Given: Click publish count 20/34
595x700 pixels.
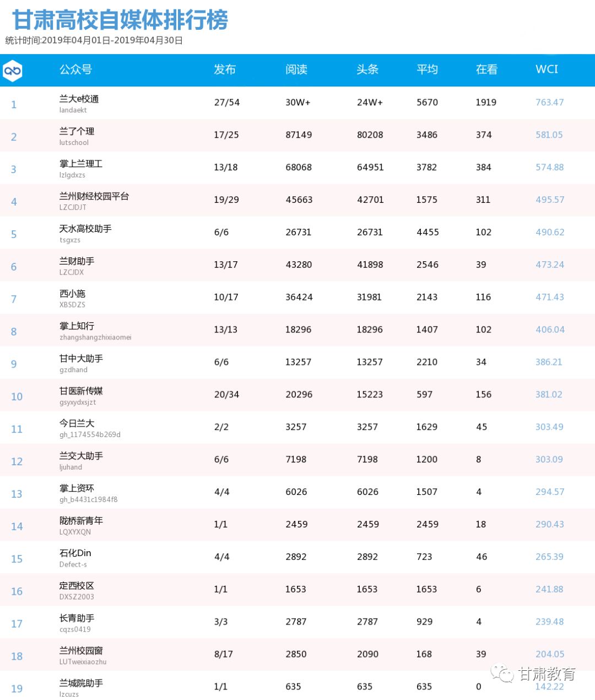Looking at the screenshot, I should point(226,395).
